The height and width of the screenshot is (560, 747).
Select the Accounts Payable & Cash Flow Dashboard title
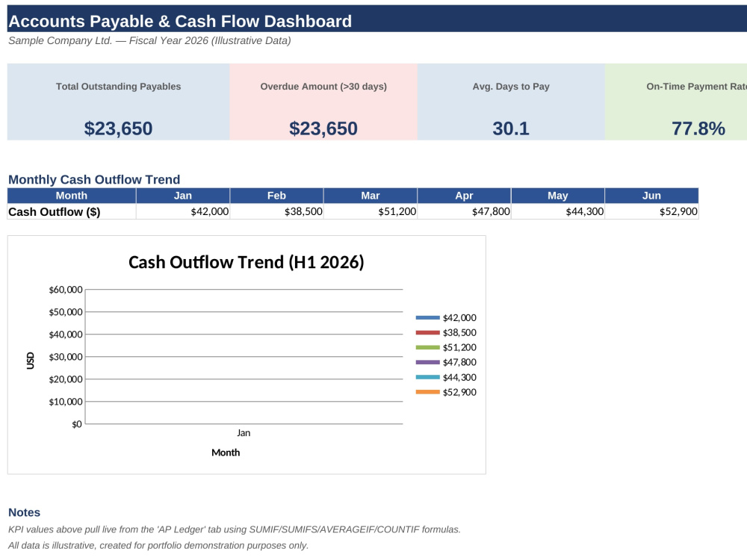pos(180,22)
